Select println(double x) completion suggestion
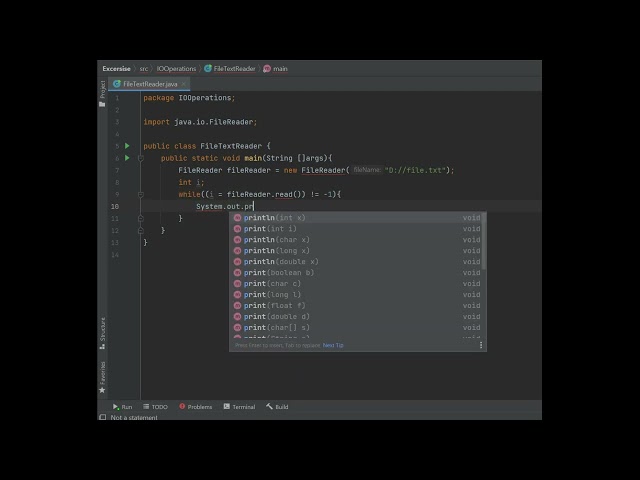 pyautogui.click(x=356, y=262)
